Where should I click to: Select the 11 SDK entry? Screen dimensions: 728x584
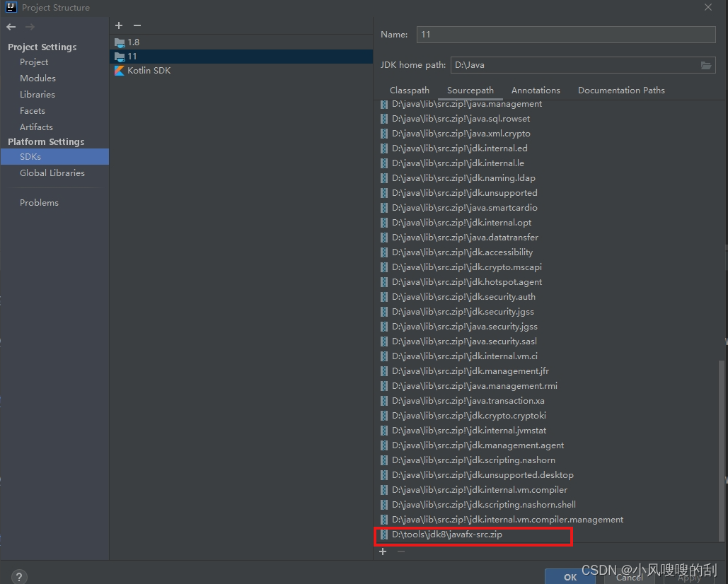[241, 56]
